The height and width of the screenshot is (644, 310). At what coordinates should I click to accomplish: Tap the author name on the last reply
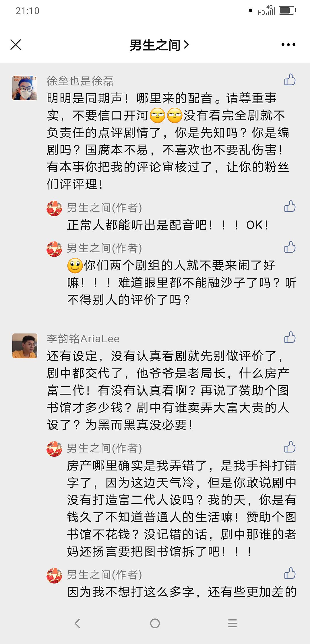point(104,575)
